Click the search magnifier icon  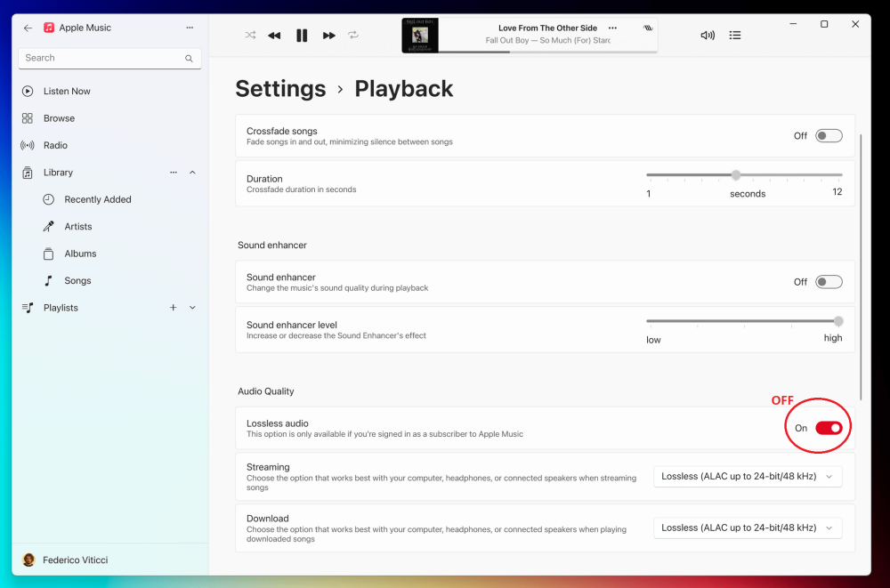(x=189, y=59)
